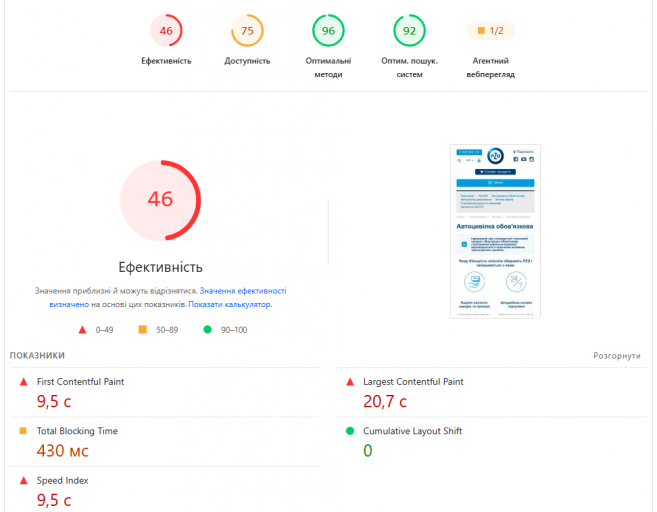Select the Speed Index label
Image resolution: width=657 pixels, height=512 pixels.
click(62, 481)
